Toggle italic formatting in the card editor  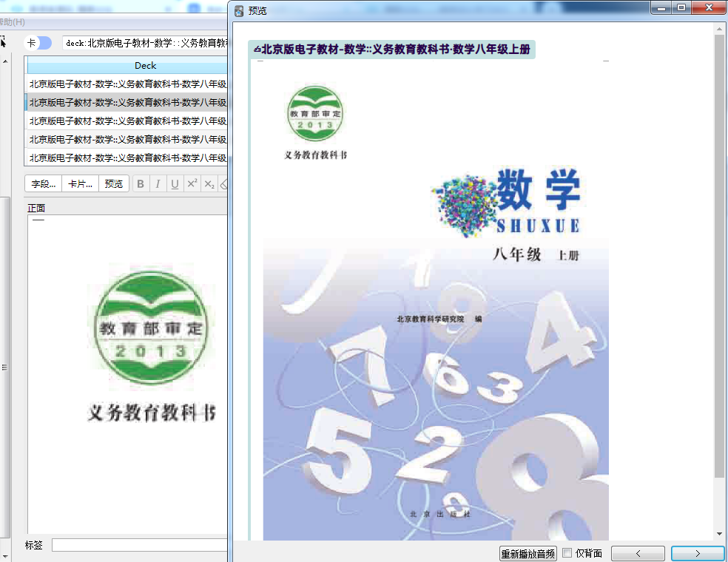(x=158, y=184)
